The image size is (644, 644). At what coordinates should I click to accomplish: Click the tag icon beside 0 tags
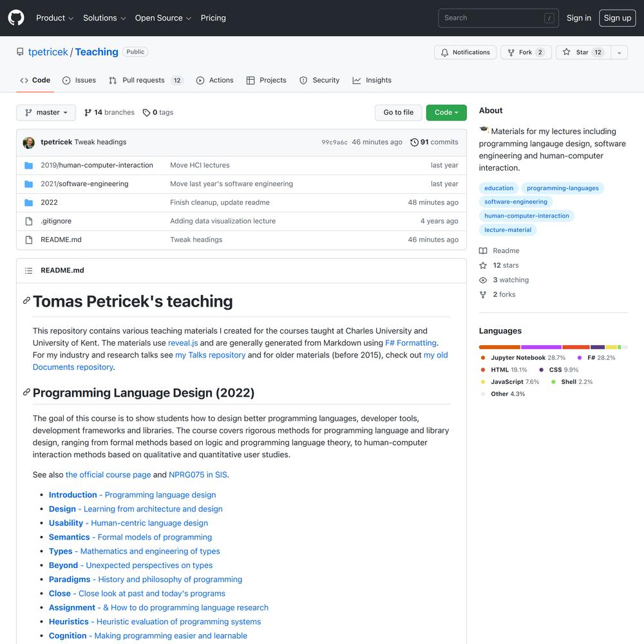(x=146, y=113)
